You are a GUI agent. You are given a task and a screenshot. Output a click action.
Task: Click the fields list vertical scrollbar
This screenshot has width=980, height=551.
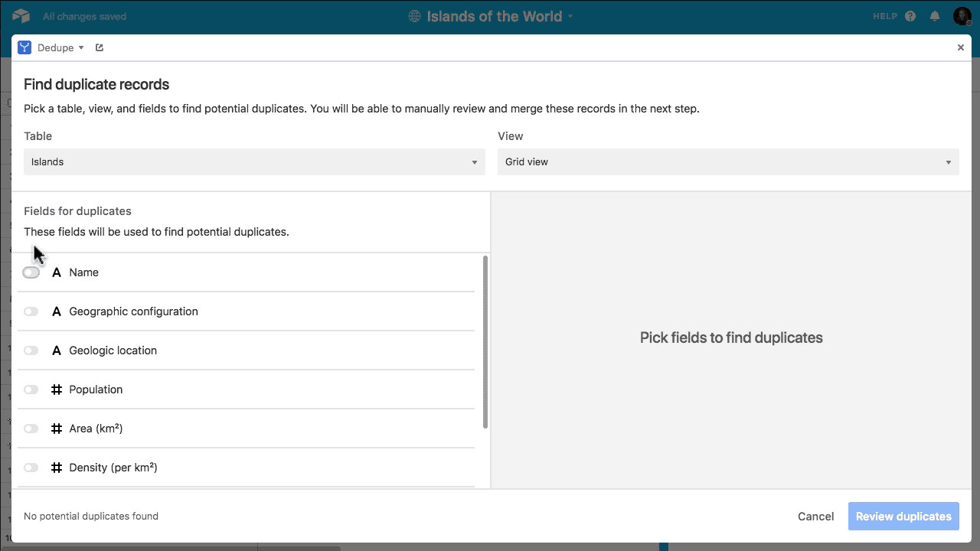485,342
